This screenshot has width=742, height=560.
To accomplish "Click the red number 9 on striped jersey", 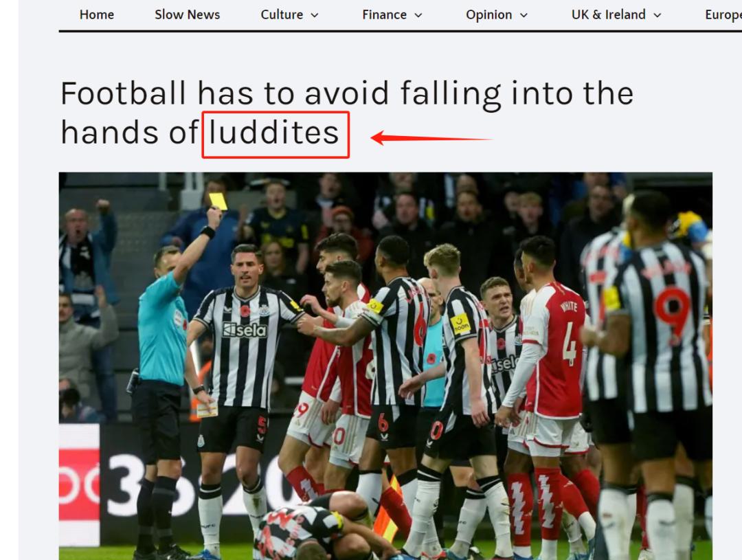I will 672,311.
